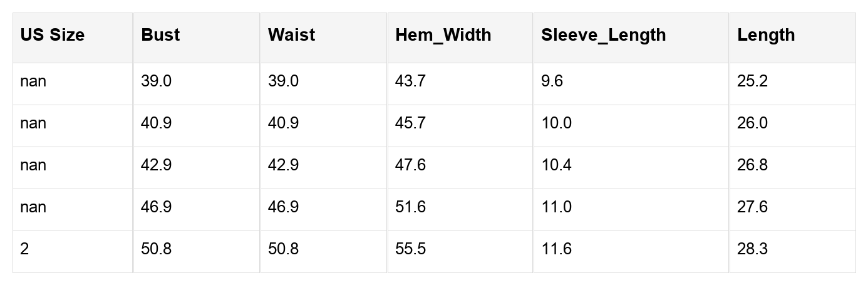This screenshot has height=285, width=868.
Task: Select Sleeve_Length value 11.0
Action: (556, 207)
